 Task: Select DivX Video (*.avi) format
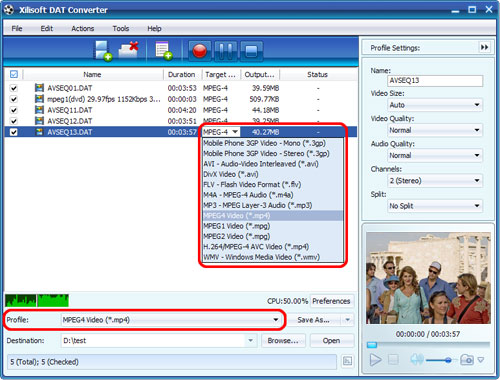coord(273,174)
